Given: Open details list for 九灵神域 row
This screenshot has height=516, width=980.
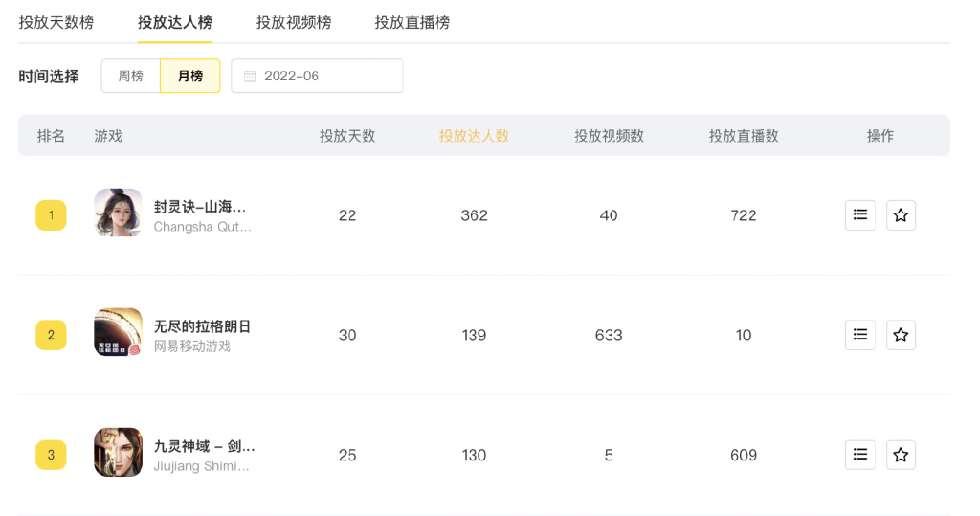Looking at the screenshot, I should pos(859,455).
